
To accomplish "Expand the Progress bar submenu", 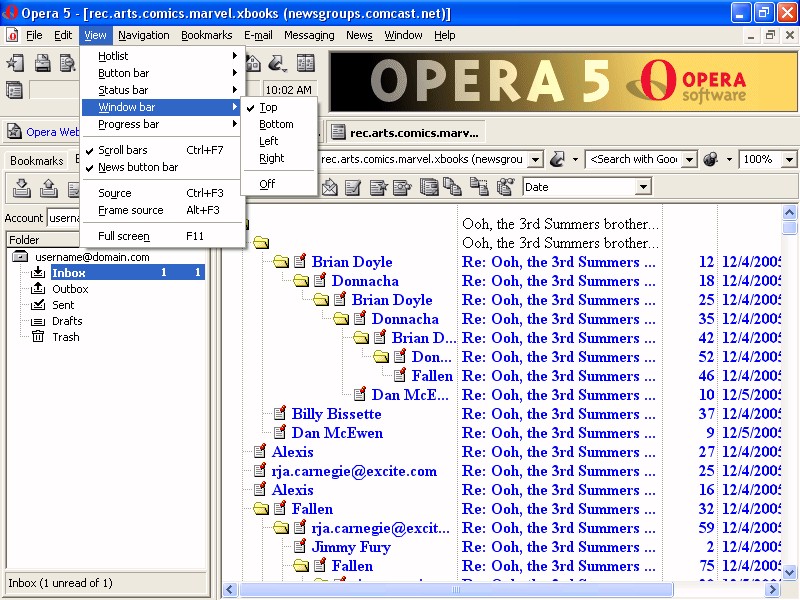I will point(162,124).
